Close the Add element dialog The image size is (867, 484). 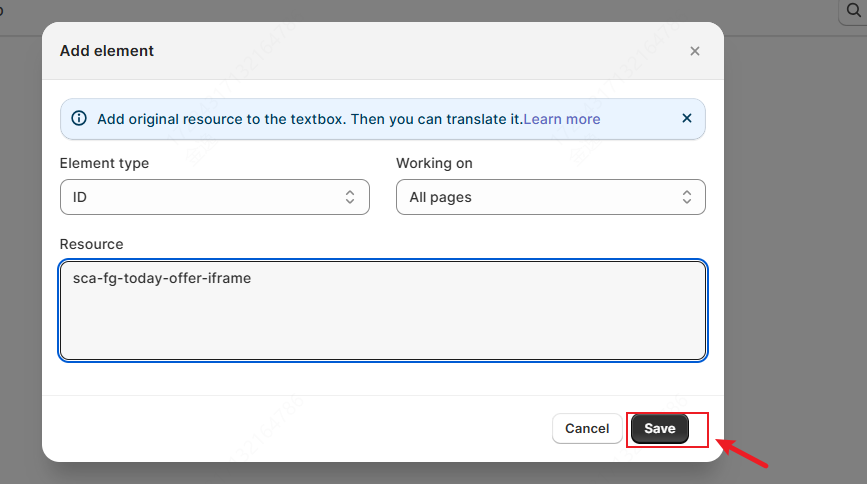695,51
